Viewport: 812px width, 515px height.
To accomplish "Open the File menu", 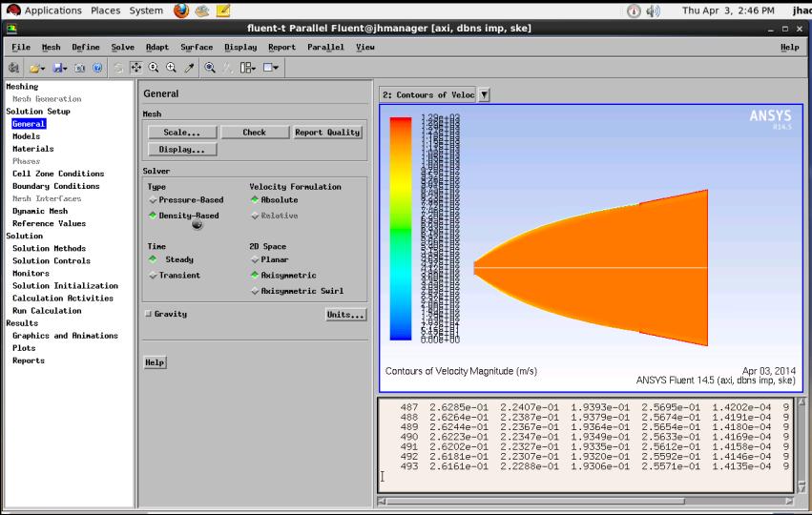I will click(21, 47).
